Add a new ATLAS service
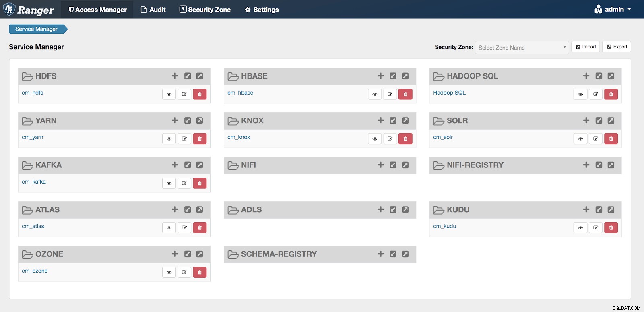The width and height of the screenshot is (644, 312). point(175,209)
